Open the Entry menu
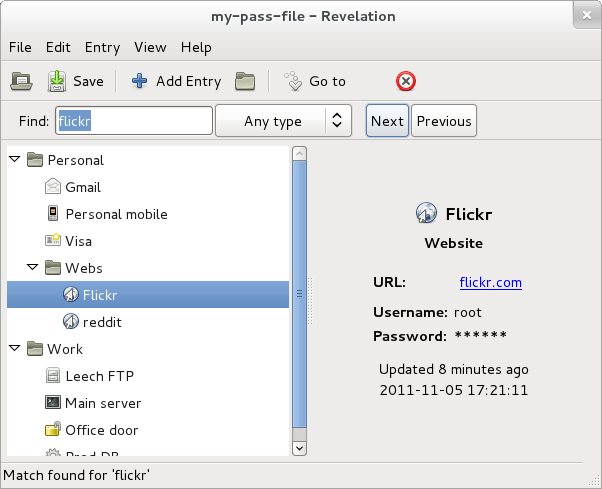Viewport: 602px width, 489px height. 103,47
